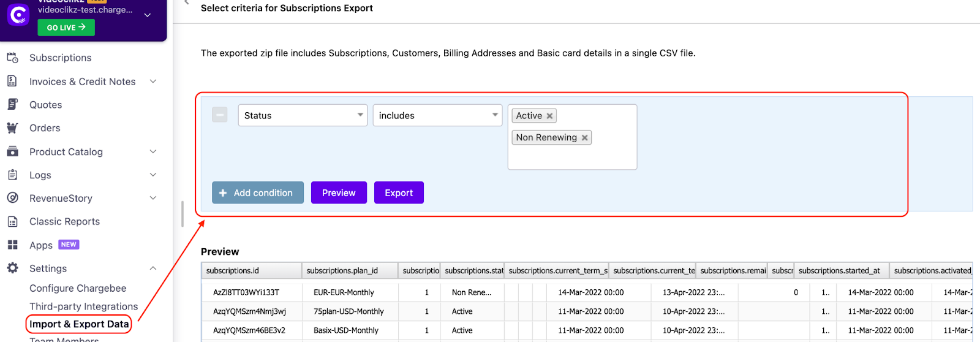Remove the Status condition with minus button
980x342 pixels.
click(220, 115)
